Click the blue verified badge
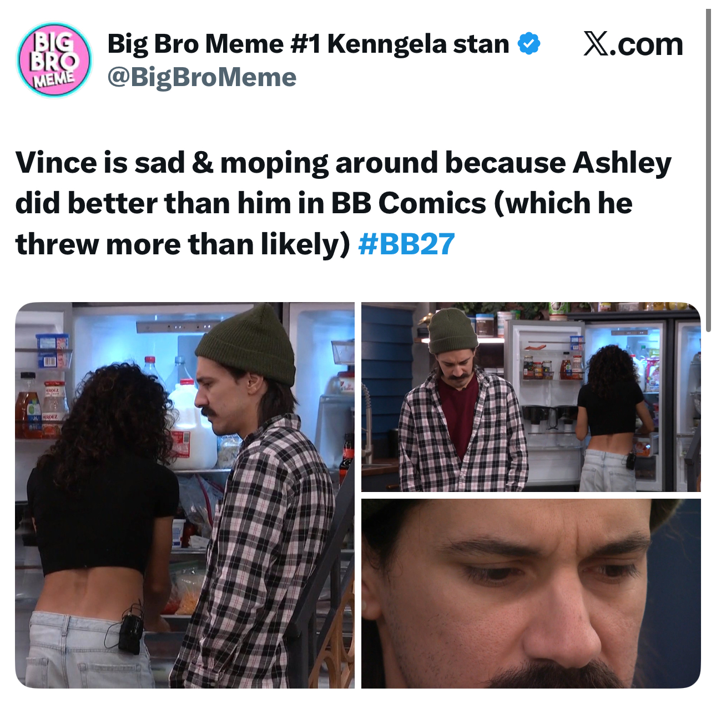Screen dimensions: 716x728 (x=529, y=44)
